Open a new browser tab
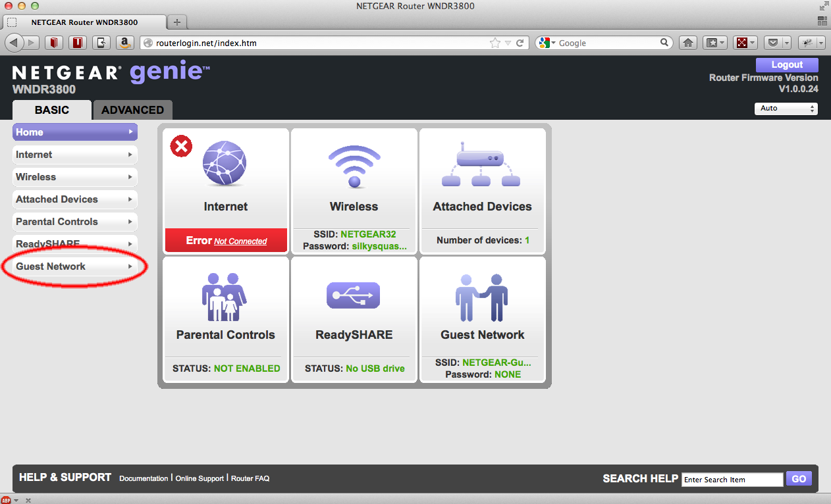The image size is (831, 504). click(x=176, y=22)
